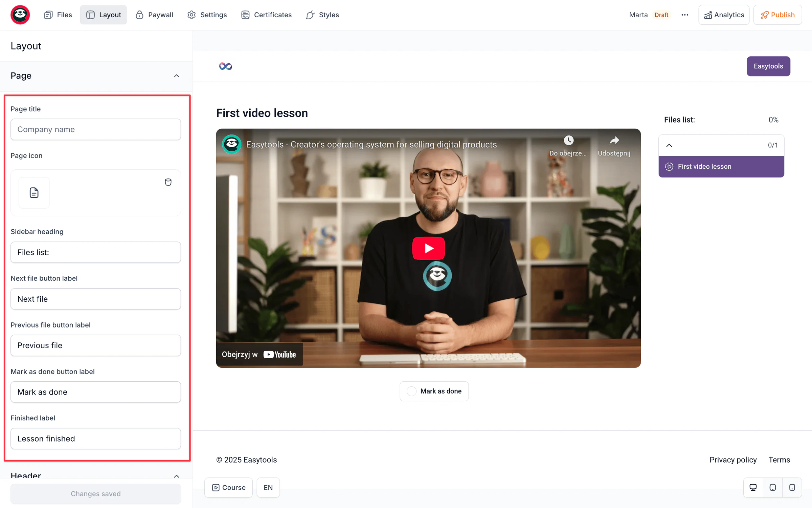Click the Draft status badge
The image size is (812, 508).
(x=661, y=15)
